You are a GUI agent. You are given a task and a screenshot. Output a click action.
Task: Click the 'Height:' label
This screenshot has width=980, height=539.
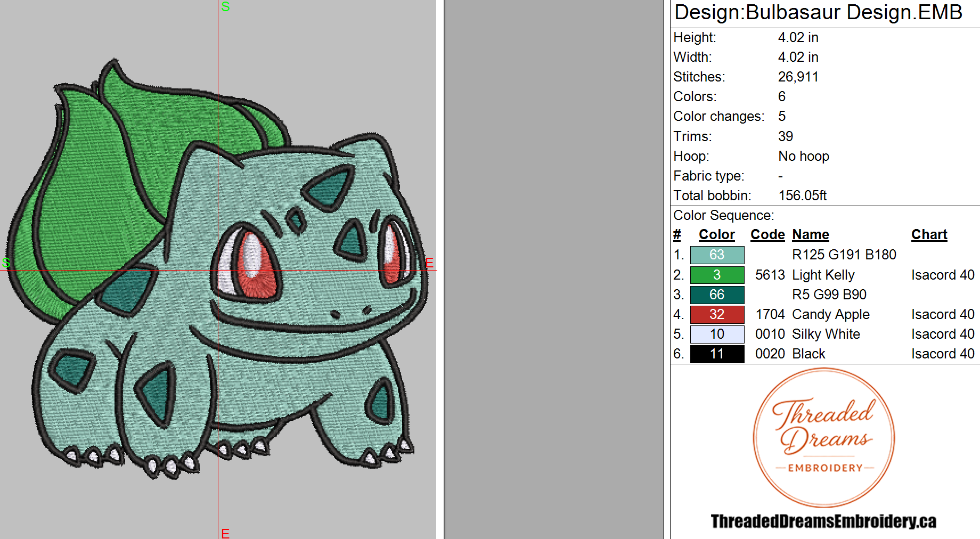coord(695,38)
